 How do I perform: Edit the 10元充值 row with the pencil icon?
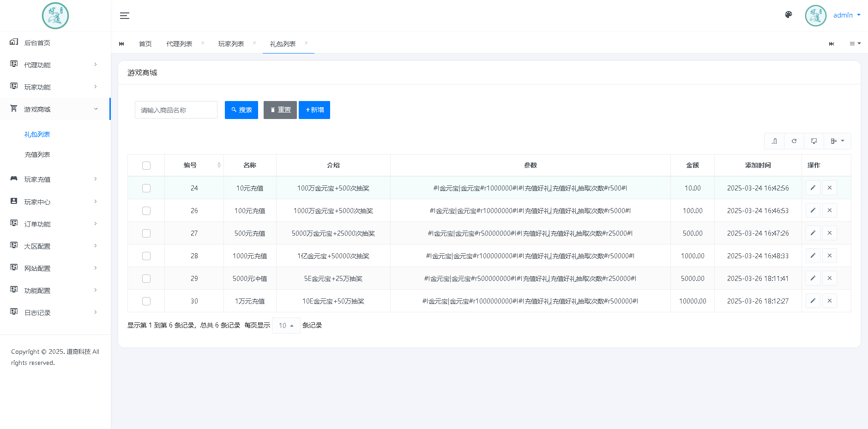[x=813, y=188]
